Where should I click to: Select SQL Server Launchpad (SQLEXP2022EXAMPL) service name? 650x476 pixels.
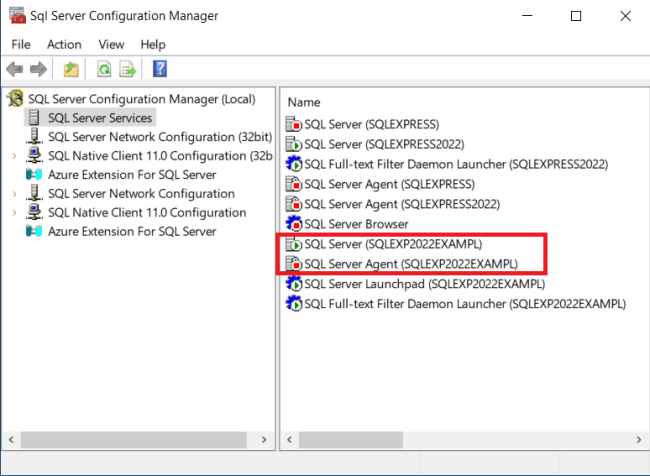[424, 284]
